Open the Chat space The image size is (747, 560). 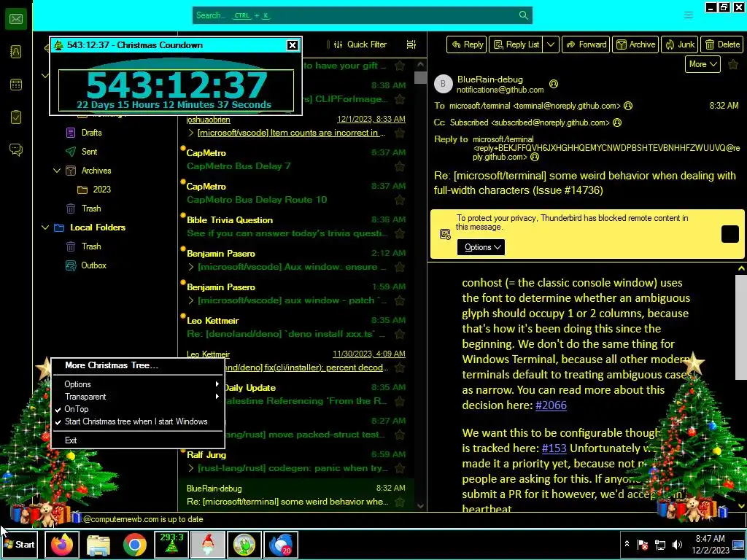click(16, 150)
